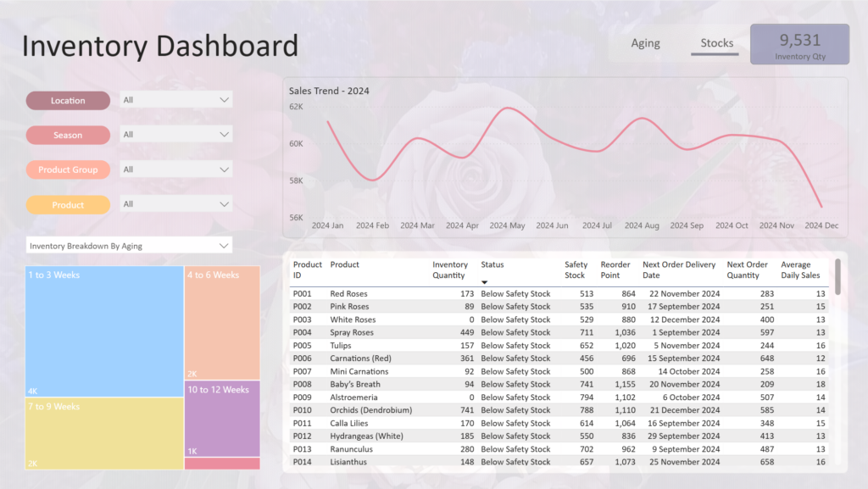Click the 2024 May axis label
The width and height of the screenshot is (868, 489).
[x=507, y=225]
